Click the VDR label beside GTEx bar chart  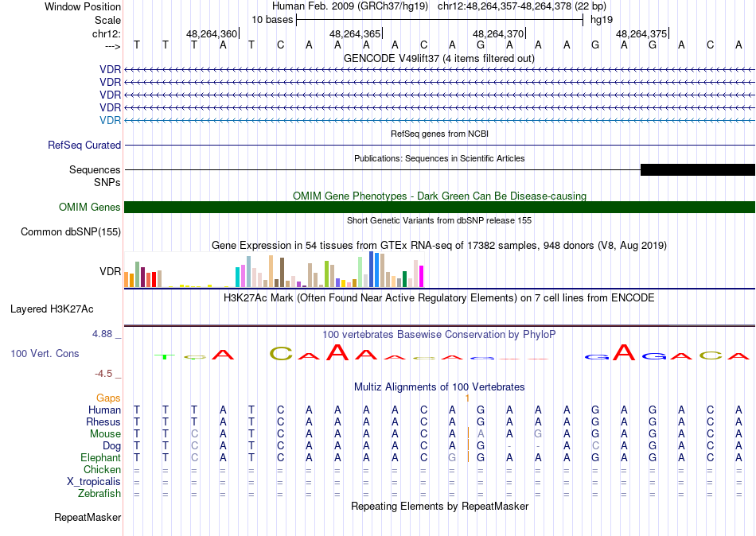pos(110,271)
